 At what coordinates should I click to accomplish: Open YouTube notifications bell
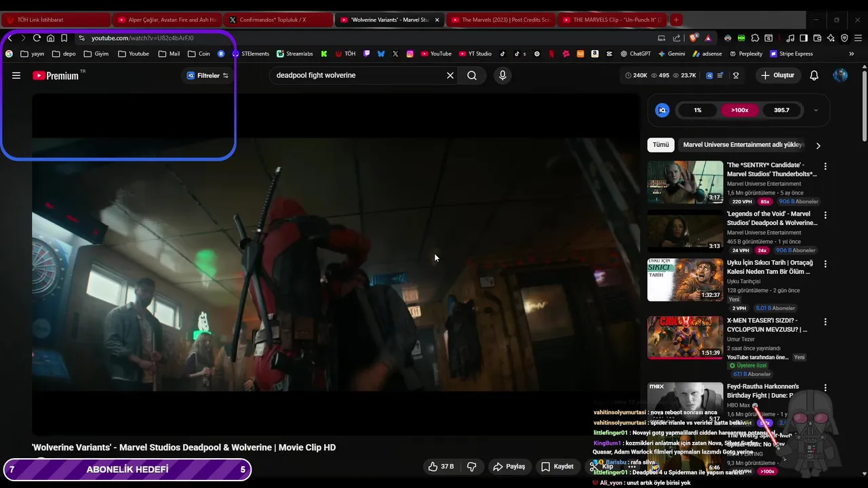[x=814, y=75]
